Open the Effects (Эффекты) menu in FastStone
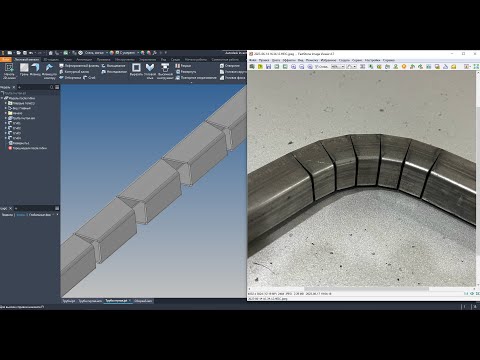 tap(289, 60)
